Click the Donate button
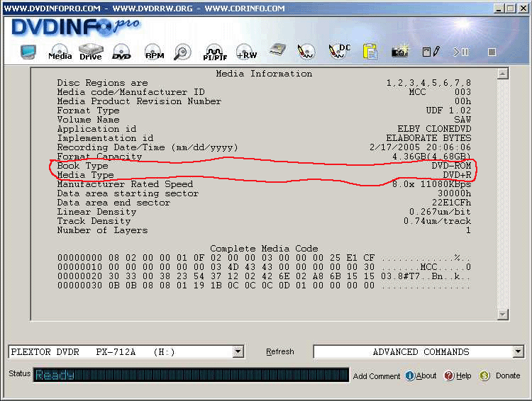Image resolution: width=532 pixels, height=401 pixels. [x=499, y=375]
